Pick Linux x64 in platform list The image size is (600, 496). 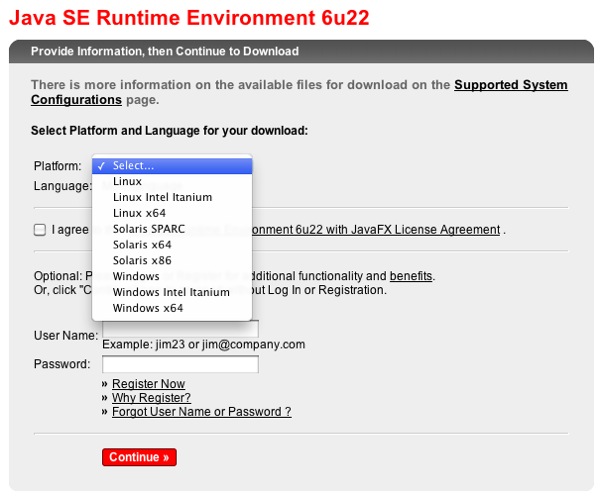tap(172, 213)
